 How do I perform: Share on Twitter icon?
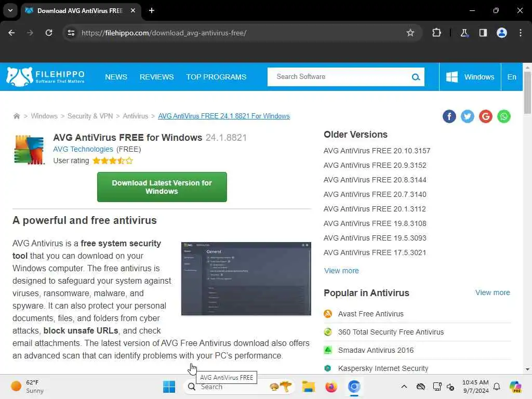tap(467, 116)
